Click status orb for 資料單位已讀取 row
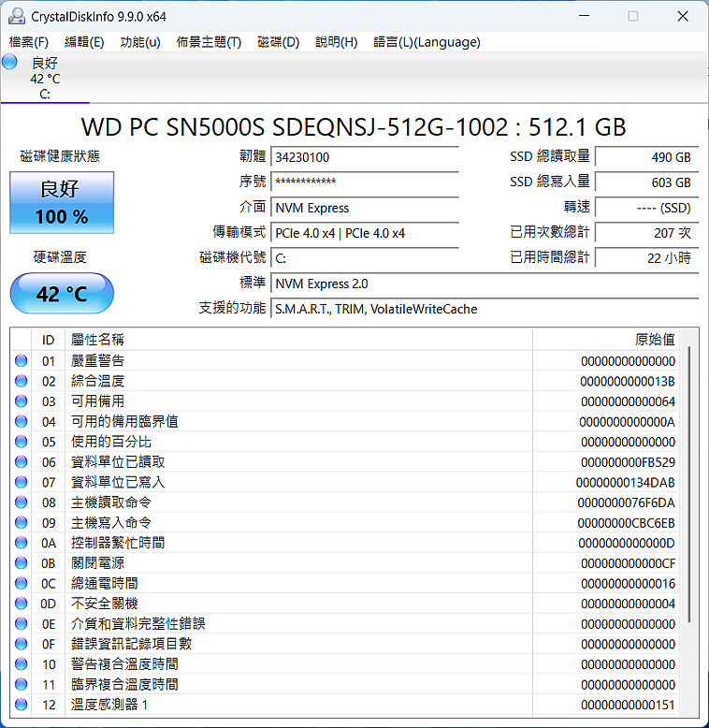Image resolution: width=709 pixels, height=728 pixels. pyautogui.click(x=21, y=462)
